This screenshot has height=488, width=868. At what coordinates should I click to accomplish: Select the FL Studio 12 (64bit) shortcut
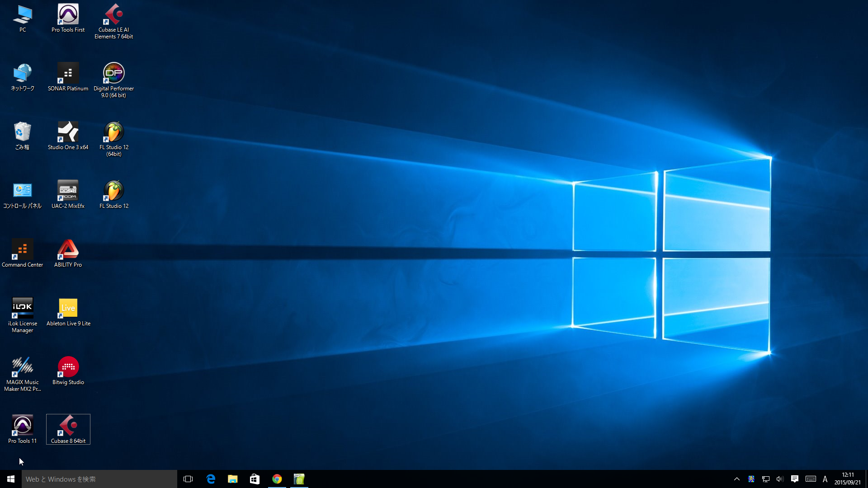point(113,139)
